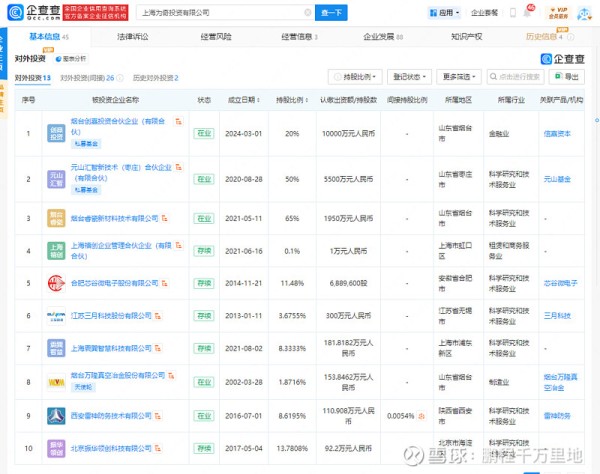The height and width of the screenshot is (474, 600).
Task: Open the 芯谷微电子 related product link
Action: point(561,283)
